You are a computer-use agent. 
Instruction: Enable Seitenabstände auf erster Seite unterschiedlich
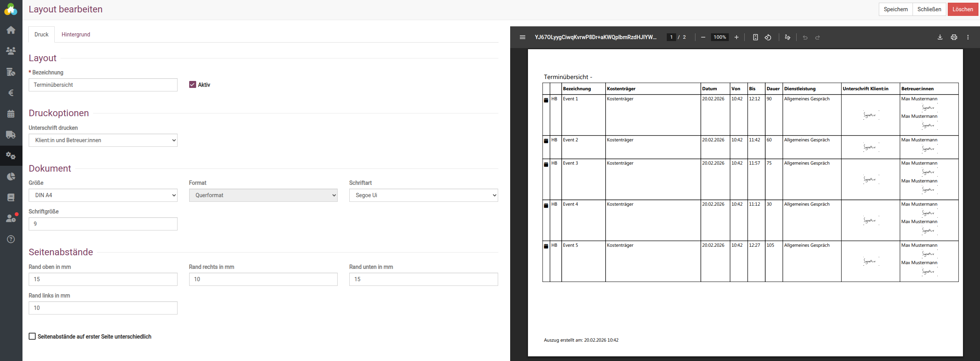tap(32, 337)
